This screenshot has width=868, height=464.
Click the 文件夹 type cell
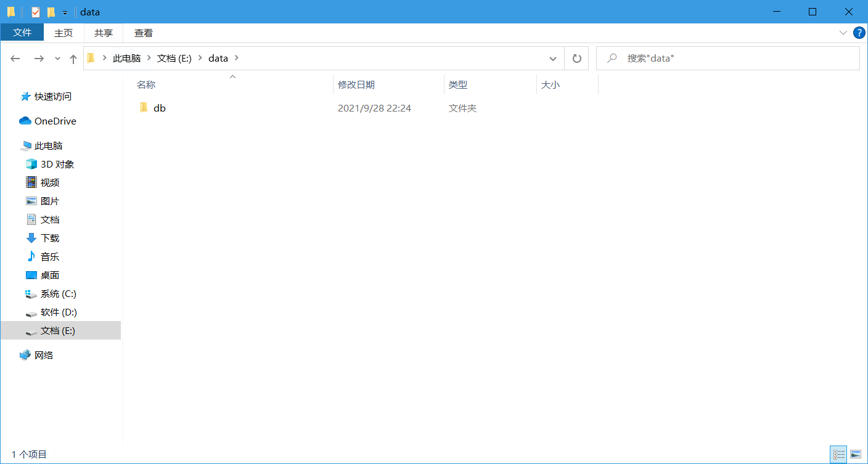(x=462, y=108)
